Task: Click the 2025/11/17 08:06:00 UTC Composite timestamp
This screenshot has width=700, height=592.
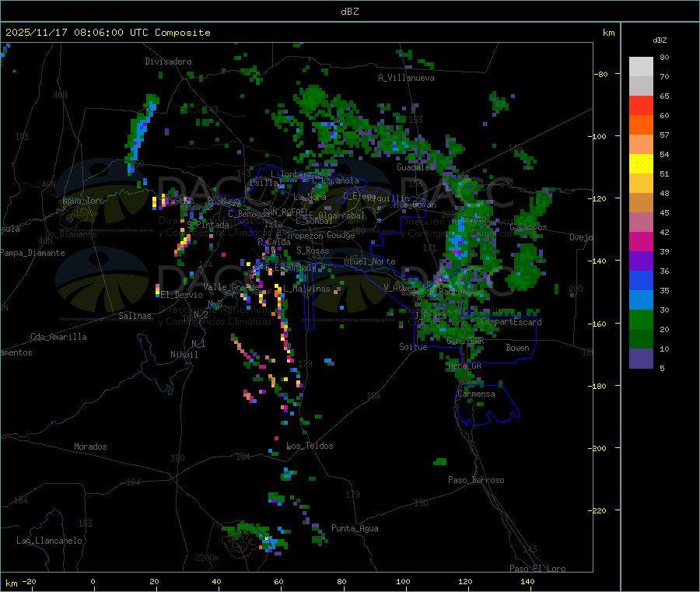Action: point(107,33)
